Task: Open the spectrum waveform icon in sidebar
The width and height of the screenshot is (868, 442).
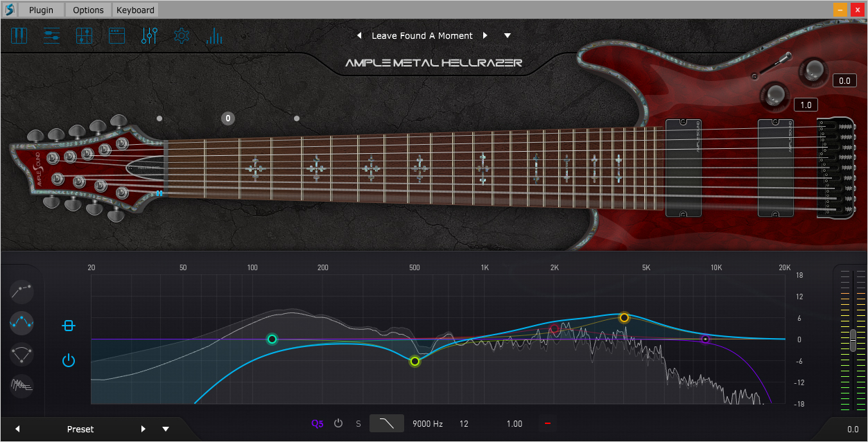Action: point(22,385)
